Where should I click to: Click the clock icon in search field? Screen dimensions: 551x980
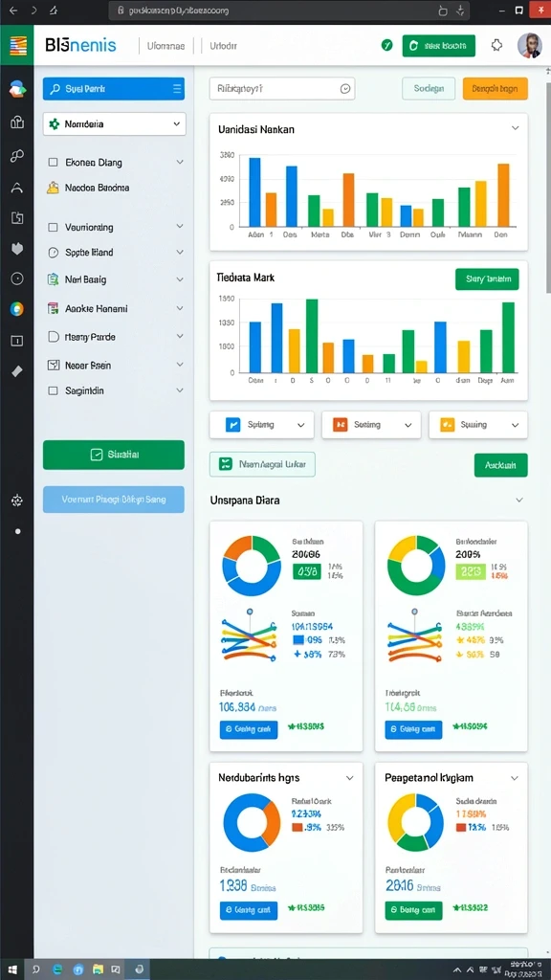click(344, 89)
